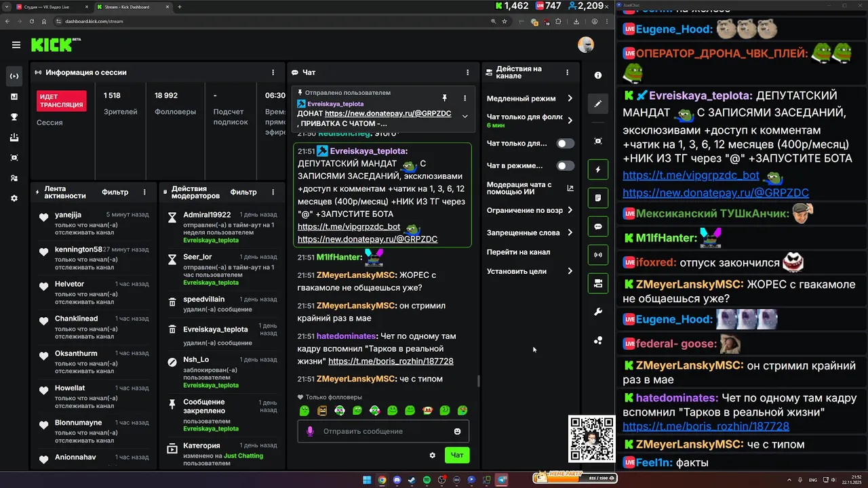868x488 pixels.
Task: Open the profile avatar menu
Action: 585,45
